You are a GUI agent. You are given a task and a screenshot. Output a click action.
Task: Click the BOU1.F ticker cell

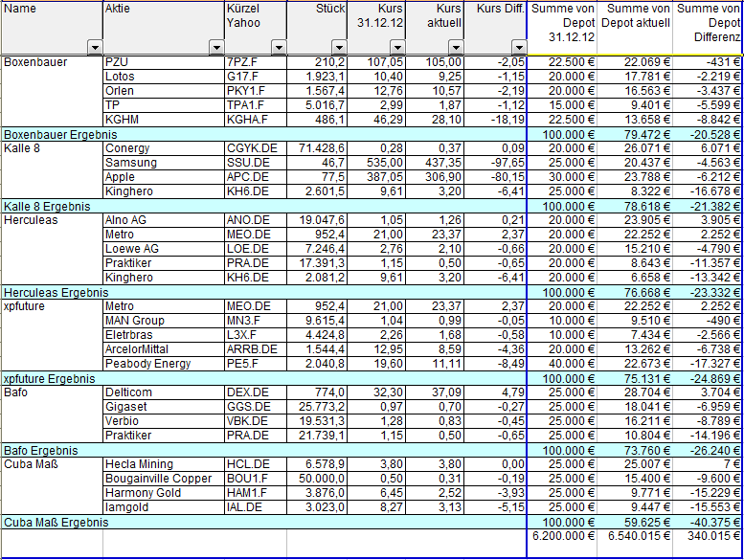[256, 479]
